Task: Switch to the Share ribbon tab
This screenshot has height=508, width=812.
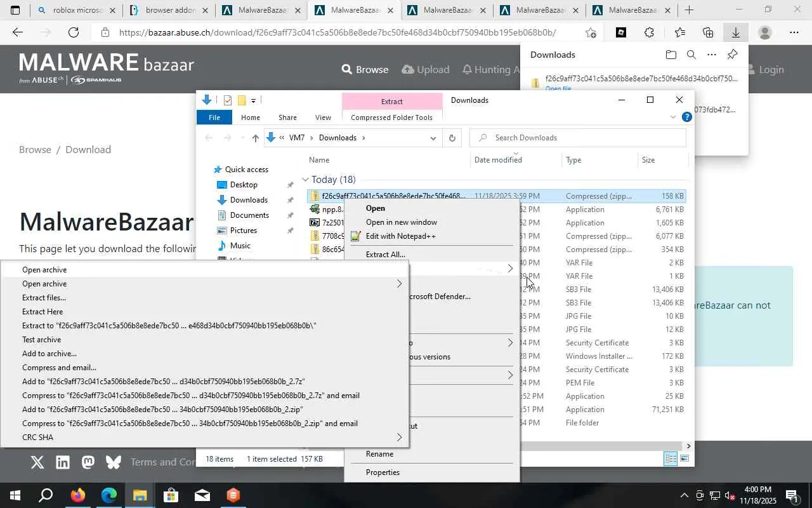Action: (287, 117)
